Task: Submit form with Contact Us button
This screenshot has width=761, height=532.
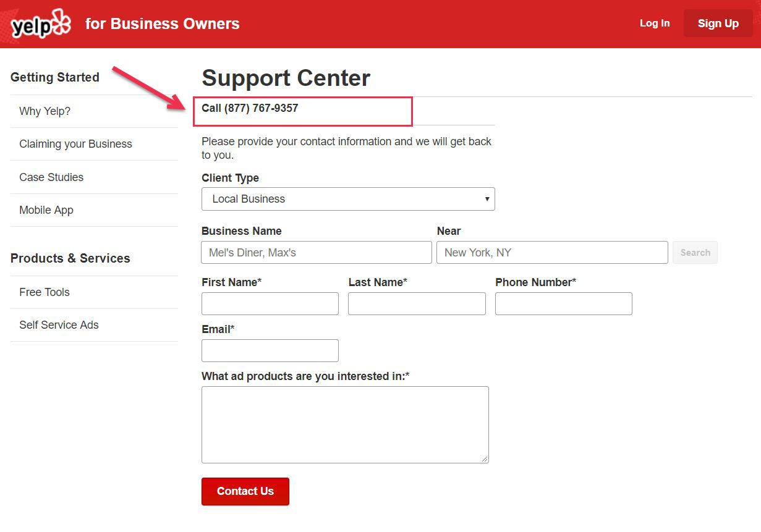Action: pos(245,491)
